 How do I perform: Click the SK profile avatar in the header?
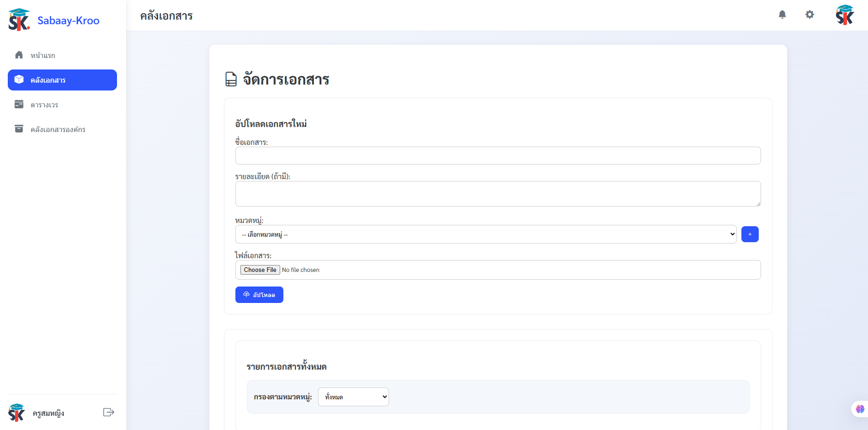(845, 15)
